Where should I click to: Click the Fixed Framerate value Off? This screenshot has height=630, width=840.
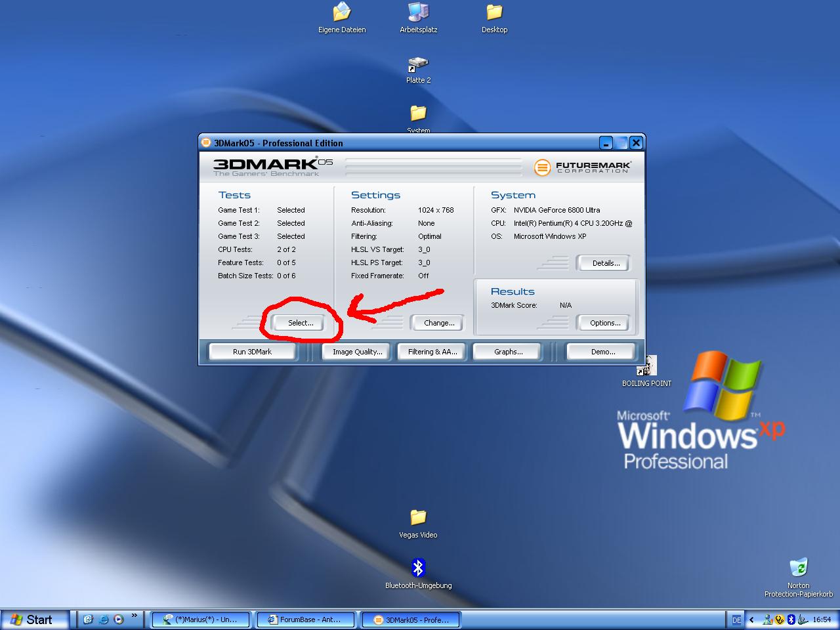click(x=423, y=276)
